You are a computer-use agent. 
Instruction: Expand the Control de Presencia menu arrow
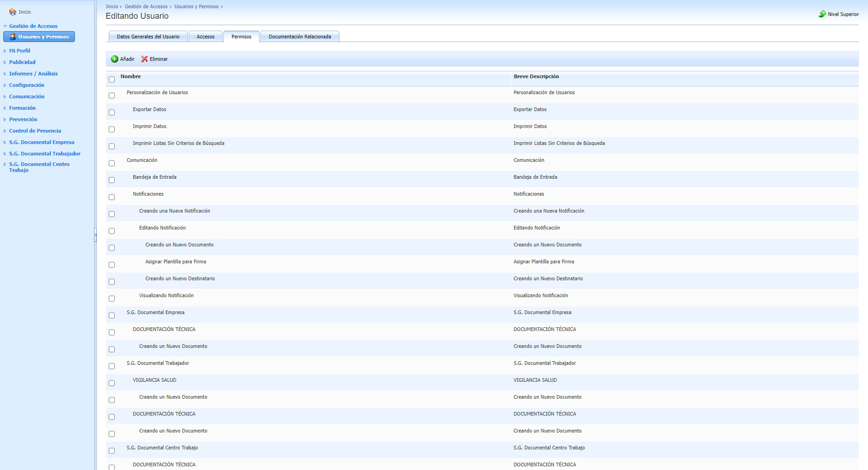(5, 131)
